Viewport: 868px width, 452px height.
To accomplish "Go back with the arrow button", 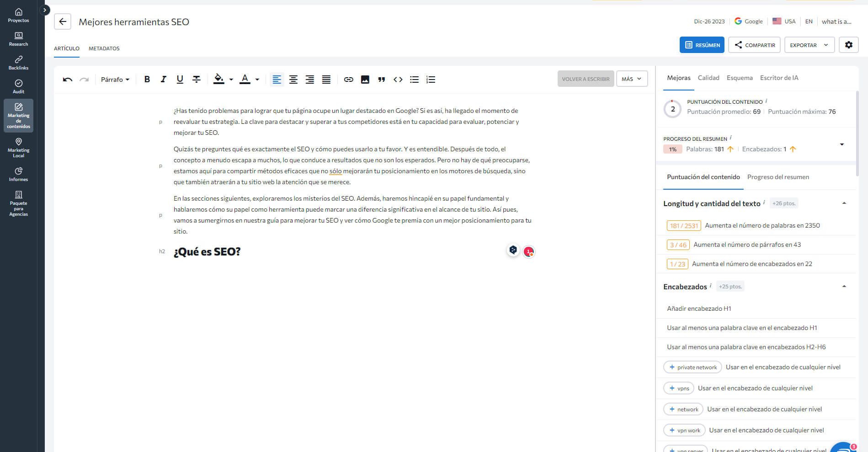I will (63, 21).
